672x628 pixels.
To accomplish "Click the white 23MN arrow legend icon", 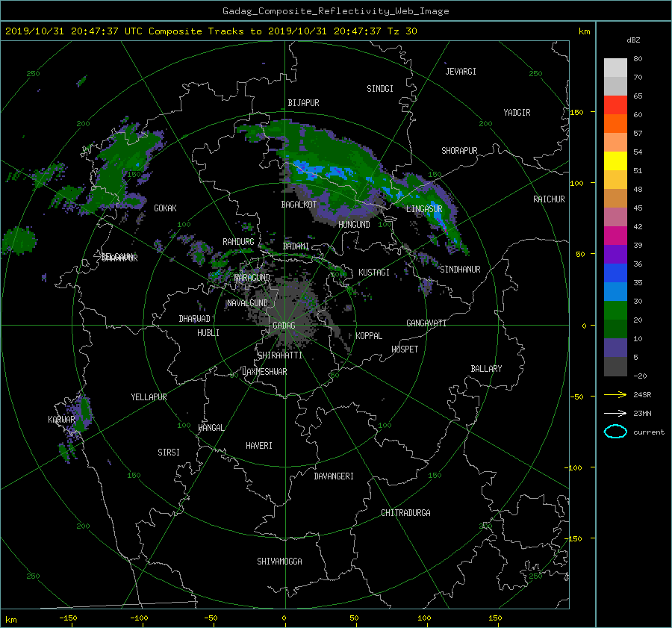I will [x=615, y=413].
